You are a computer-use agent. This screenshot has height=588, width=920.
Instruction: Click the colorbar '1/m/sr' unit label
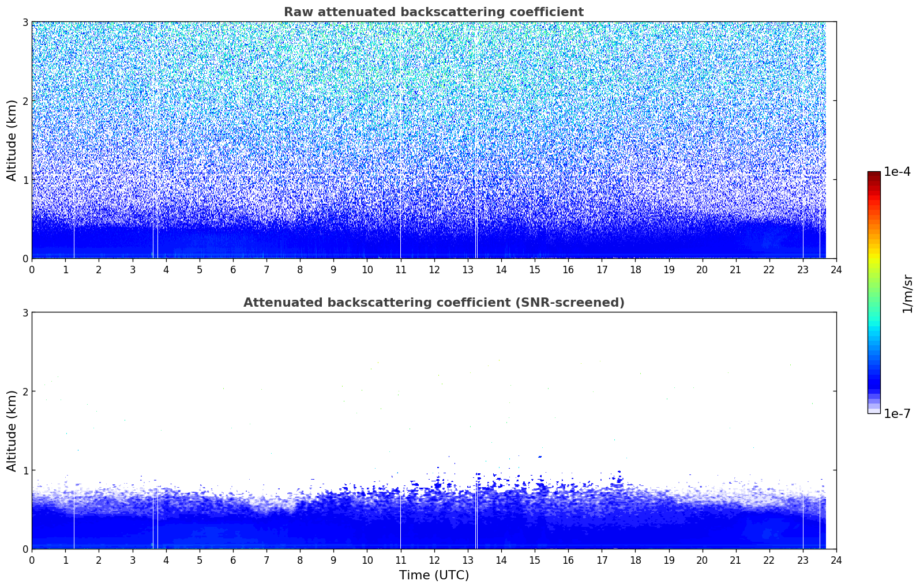click(907, 293)
